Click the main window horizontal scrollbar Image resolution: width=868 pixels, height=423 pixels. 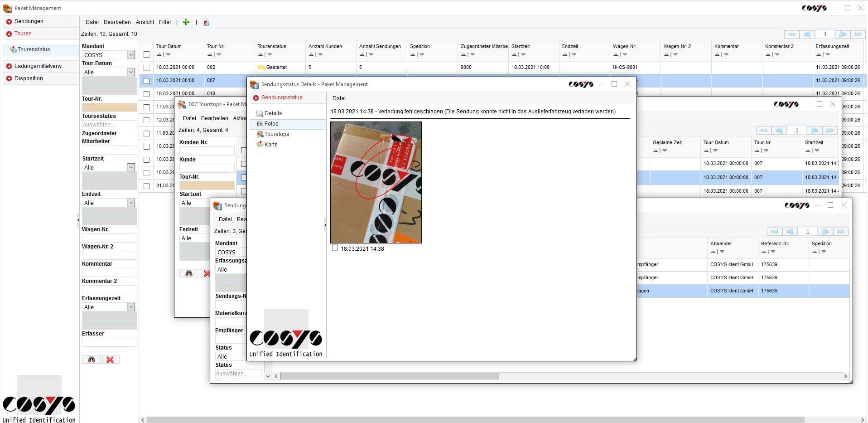(476, 420)
